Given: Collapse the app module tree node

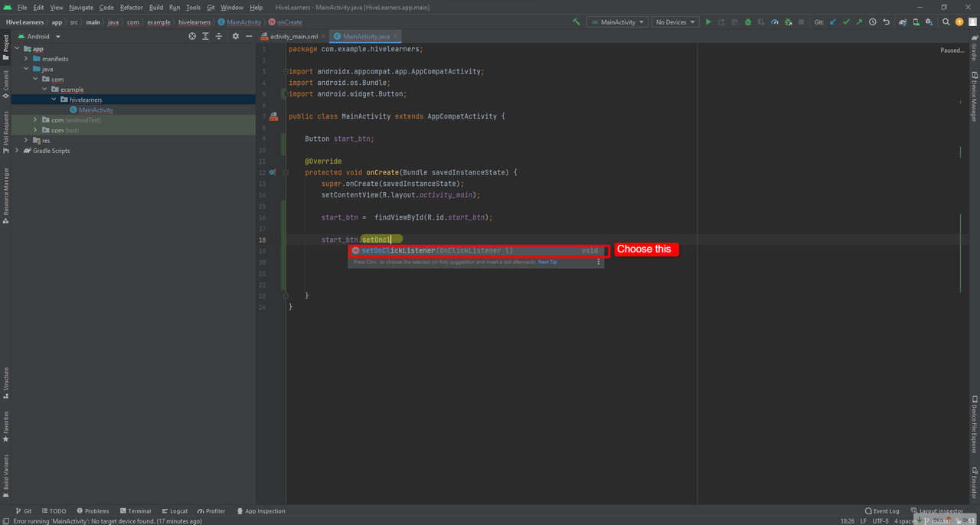Looking at the screenshot, I should click(x=17, y=49).
